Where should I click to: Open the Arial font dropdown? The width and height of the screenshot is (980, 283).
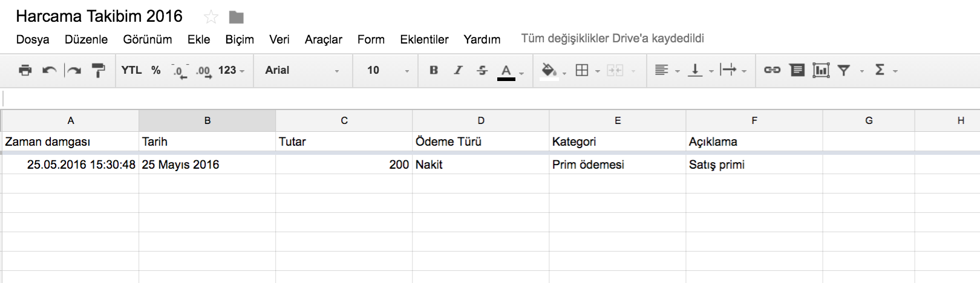click(302, 70)
